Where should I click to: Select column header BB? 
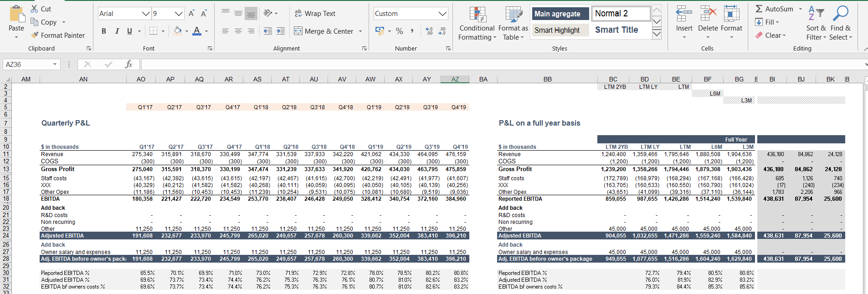[547, 79]
